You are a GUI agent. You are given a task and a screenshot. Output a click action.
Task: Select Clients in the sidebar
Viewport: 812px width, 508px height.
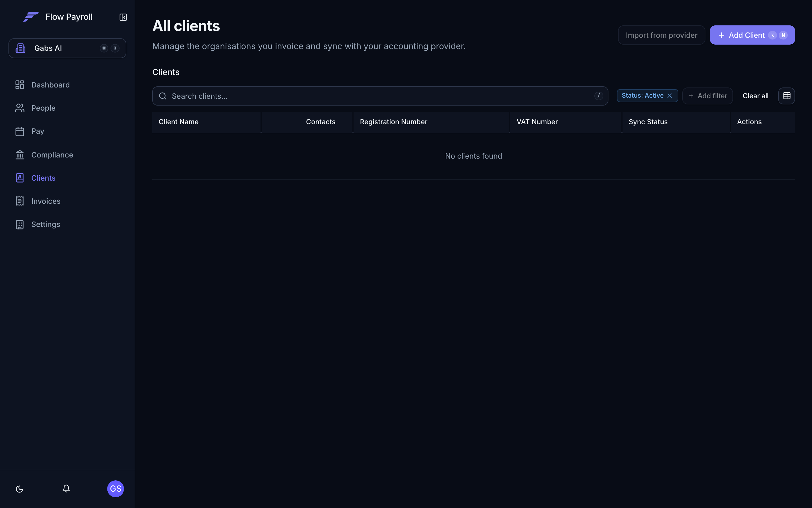coord(43,178)
